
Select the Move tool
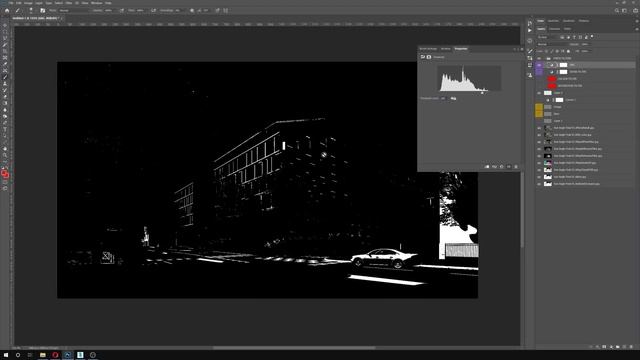pos(5,25)
